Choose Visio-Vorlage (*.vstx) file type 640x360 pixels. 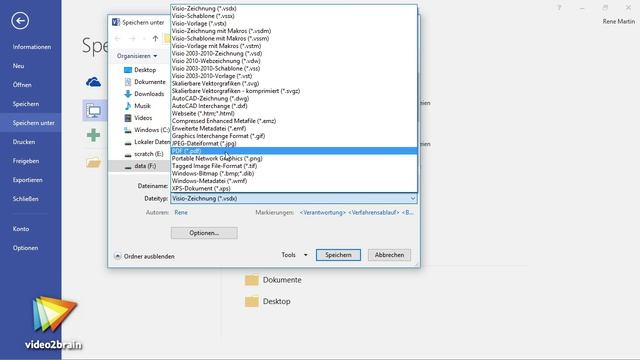coord(294,23)
